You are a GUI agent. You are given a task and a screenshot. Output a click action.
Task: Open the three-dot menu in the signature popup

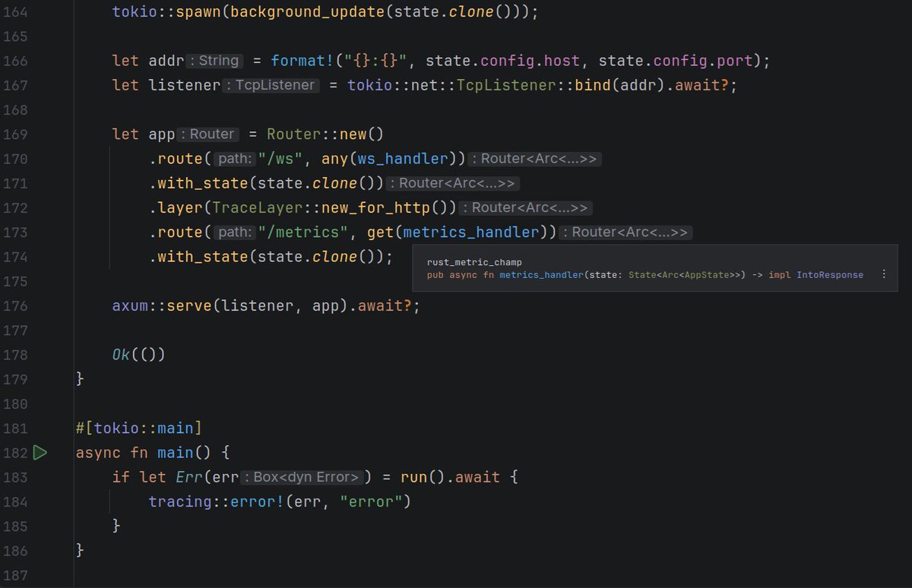point(883,275)
